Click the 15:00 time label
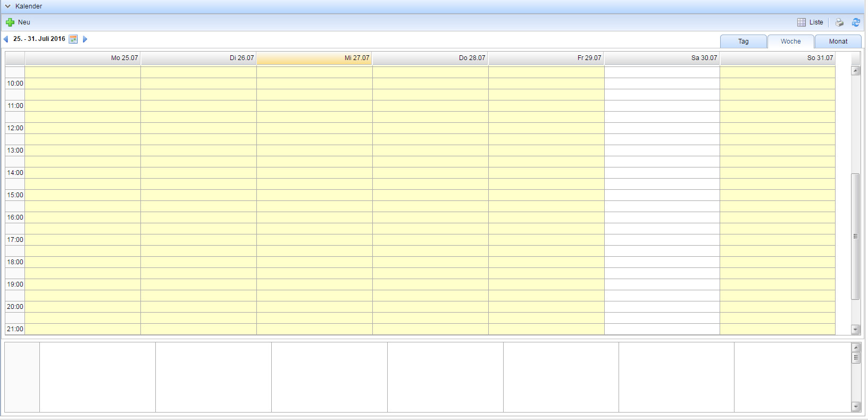 point(15,195)
